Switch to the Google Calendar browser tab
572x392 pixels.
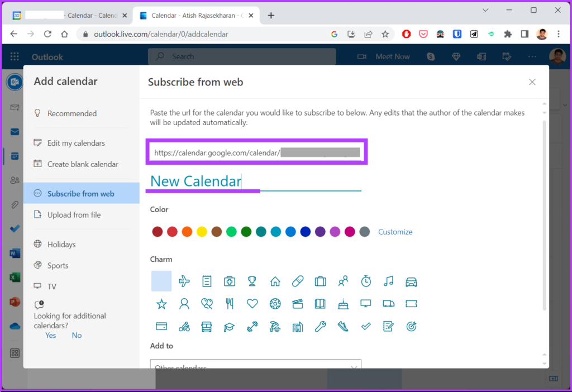pos(69,15)
